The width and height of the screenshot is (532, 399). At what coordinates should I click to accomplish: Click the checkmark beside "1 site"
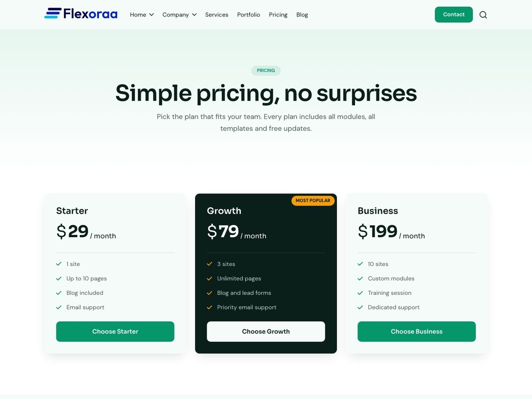tap(59, 264)
